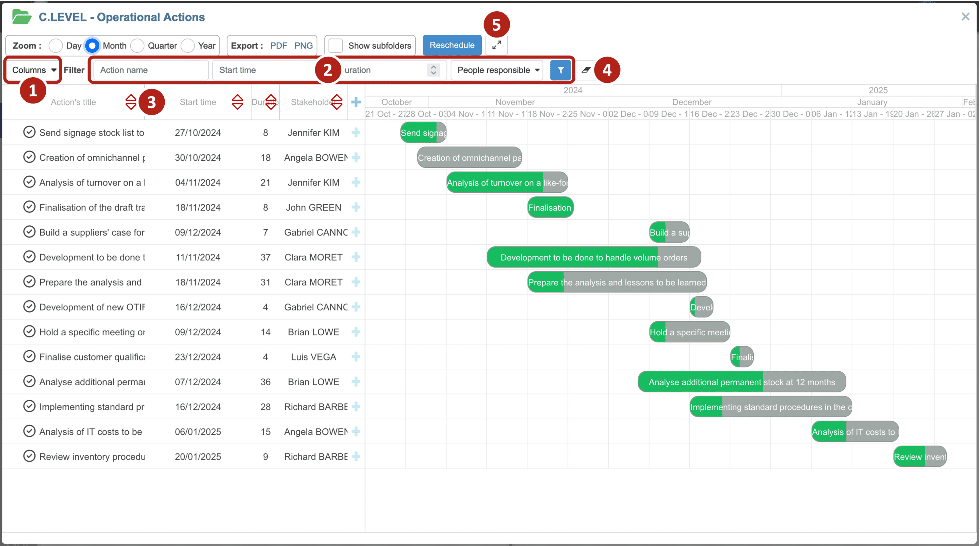Click the checkmark circle for Finalisation of the draft
This screenshot has height=546, width=980.
[29, 207]
